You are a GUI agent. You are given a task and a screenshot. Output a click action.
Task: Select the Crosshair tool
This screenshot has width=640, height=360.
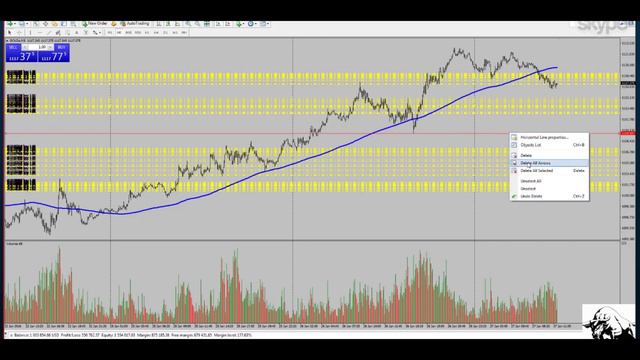19,32
